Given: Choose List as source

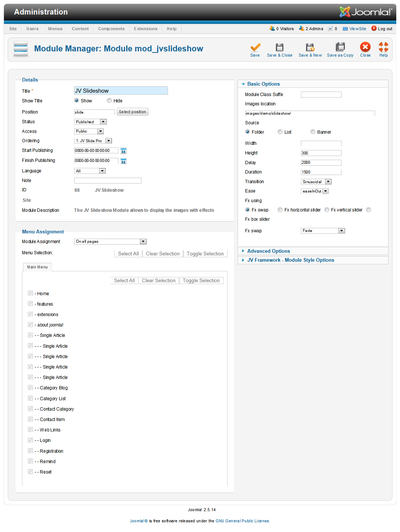Looking at the screenshot, I should click(280, 132).
